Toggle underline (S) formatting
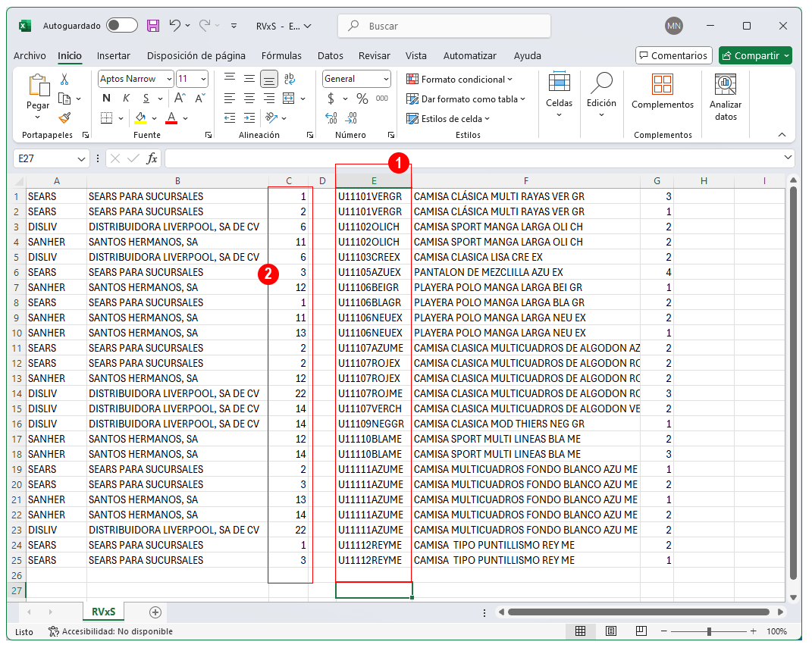The height and width of the screenshot is (651, 812). 146,99
